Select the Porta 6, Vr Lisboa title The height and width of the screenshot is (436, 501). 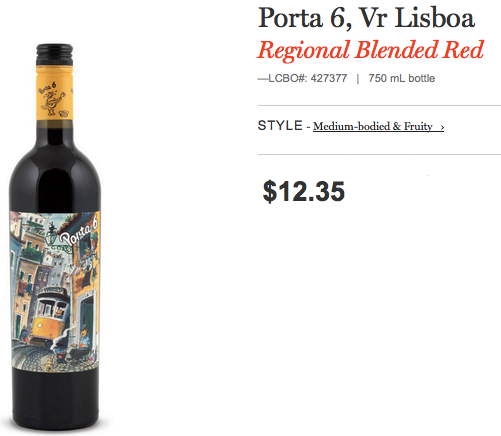click(x=366, y=18)
